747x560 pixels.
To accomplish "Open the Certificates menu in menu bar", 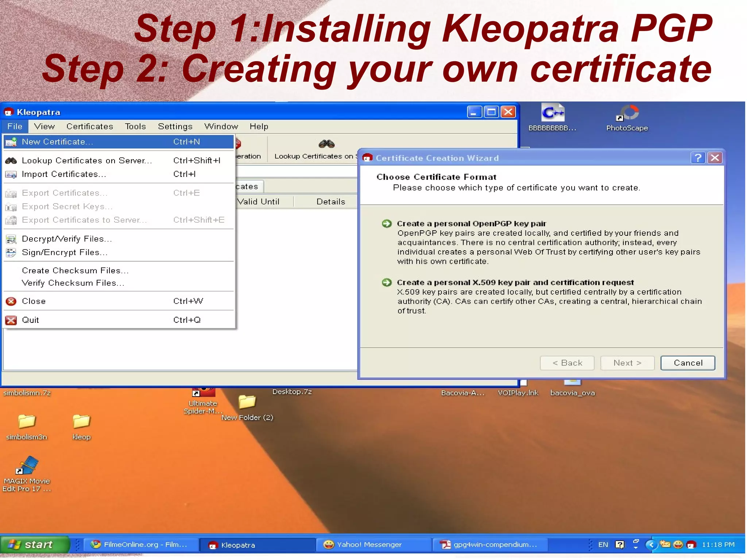I will pos(90,127).
